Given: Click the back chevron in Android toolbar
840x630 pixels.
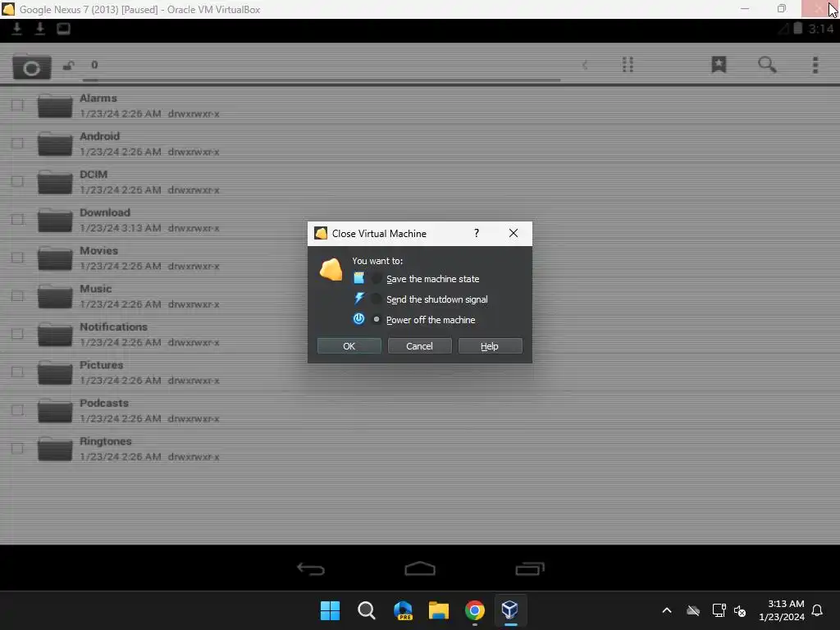Looking at the screenshot, I should (585, 66).
